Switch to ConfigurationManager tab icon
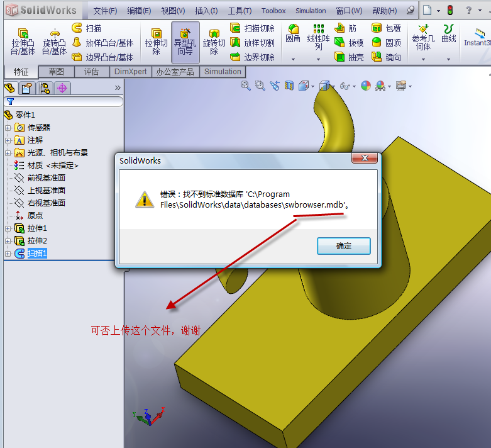Screen dimensions: 491x448 tap(45, 88)
